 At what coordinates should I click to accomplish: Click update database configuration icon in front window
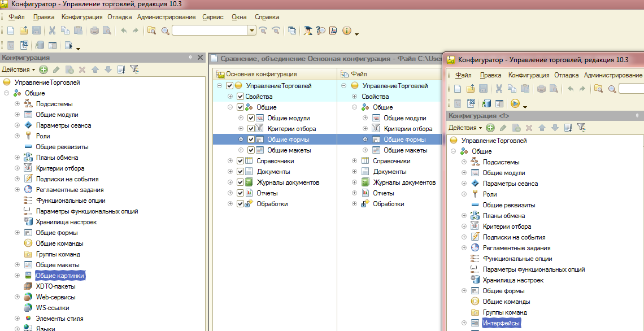pos(486,103)
